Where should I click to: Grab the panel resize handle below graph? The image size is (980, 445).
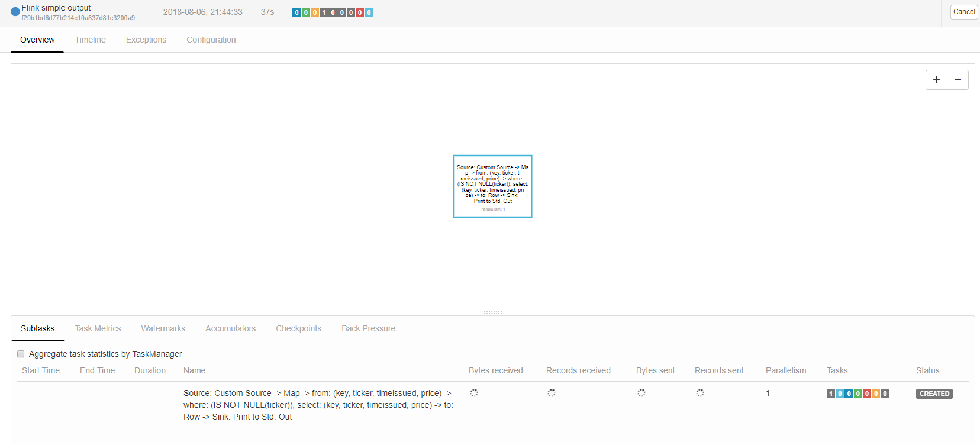coord(492,312)
